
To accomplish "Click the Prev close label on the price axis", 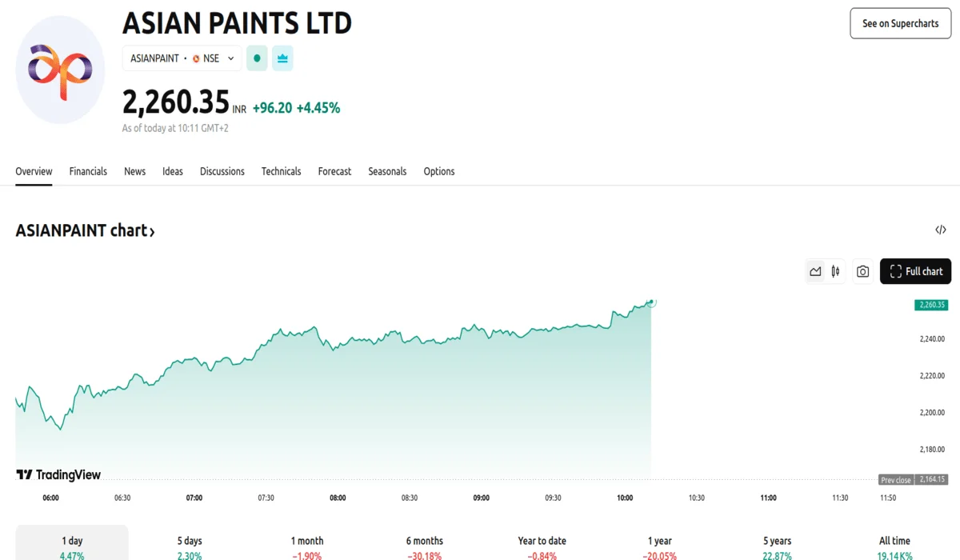I will (894, 479).
